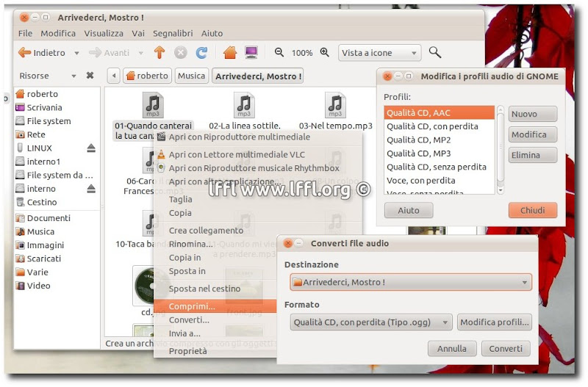The image size is (588, 387).
Task: Open the Indietro history dropdown arrow
Action: pos(76,53)
